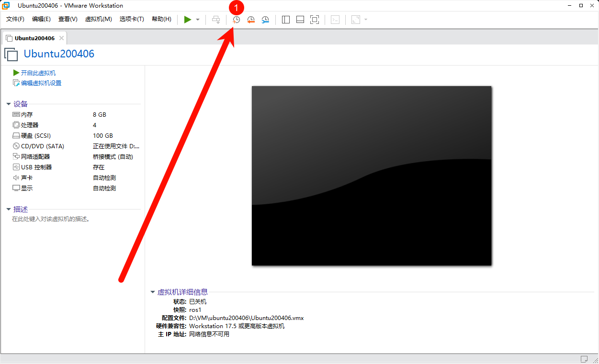Open the 虚拟机(M) menu
This screenshot has height=364, width=599.
pyautogui.click(x=98, y=19)
